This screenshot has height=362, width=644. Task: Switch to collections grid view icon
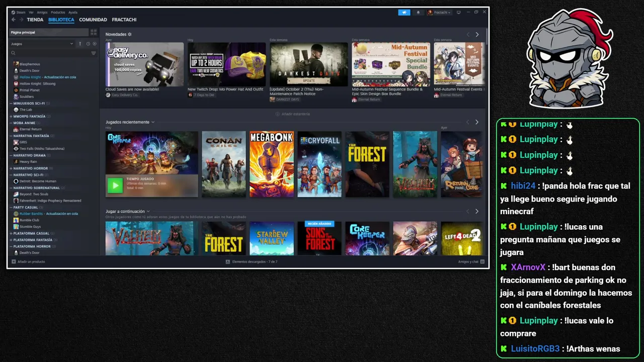click(94, 32)
